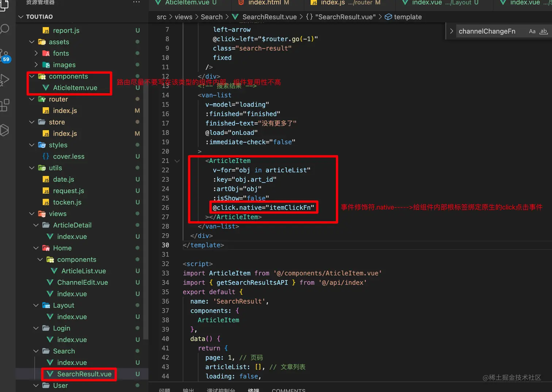Image resolution: width=552 pixels, height=392 pixels.
Task: Collapse the views folder
Action: (x=32, y=214)
